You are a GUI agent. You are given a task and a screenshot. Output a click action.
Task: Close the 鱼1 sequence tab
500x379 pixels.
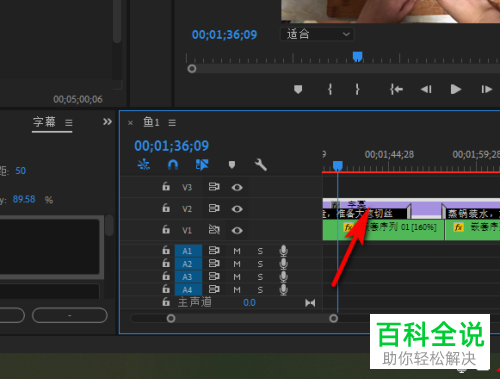[x=130, y=123]
